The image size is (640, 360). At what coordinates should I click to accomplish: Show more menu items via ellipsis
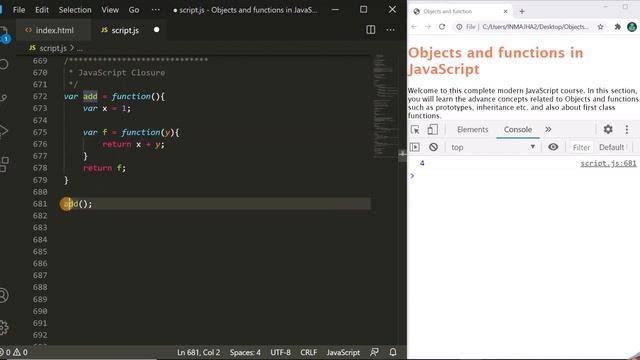(156, 10)
